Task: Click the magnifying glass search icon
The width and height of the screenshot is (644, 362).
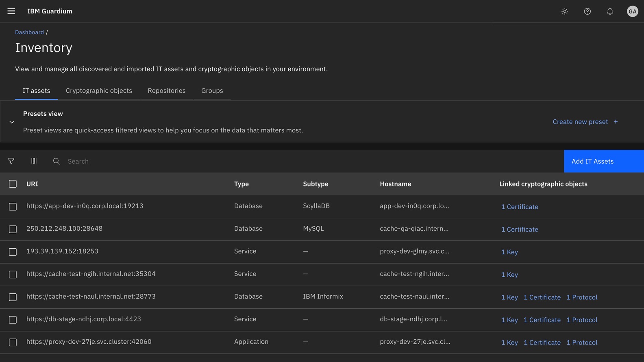Action: pos(57,161)
